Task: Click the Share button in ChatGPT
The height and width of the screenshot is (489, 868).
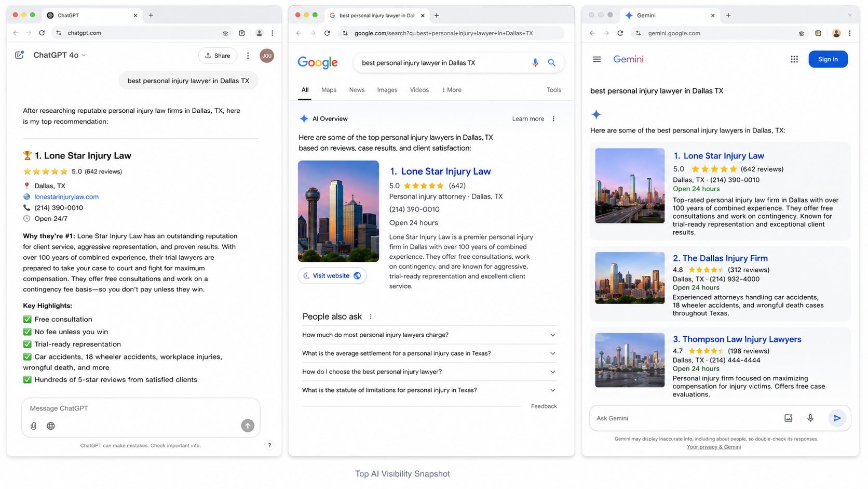Action: click(x=218, y=56)
